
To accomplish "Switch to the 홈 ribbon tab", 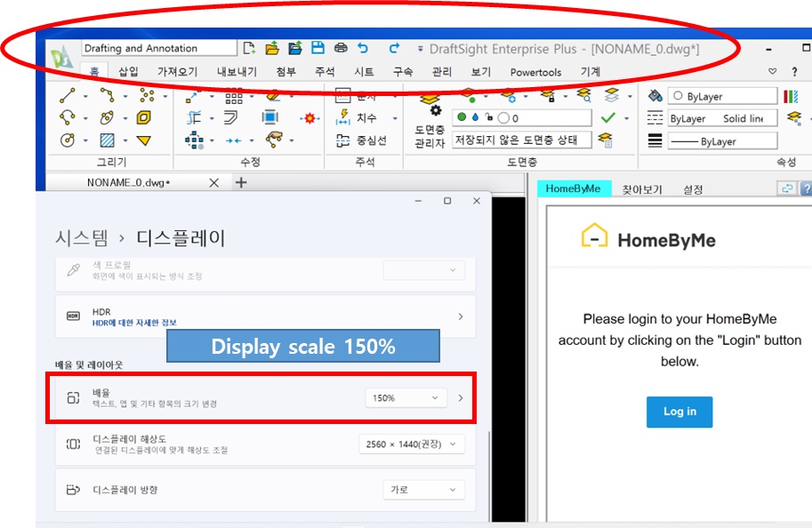I will [x=94, y=71].
